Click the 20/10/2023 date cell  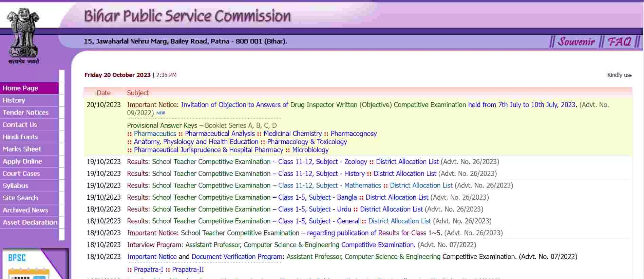pyautogui.click(x=103, y=105)
